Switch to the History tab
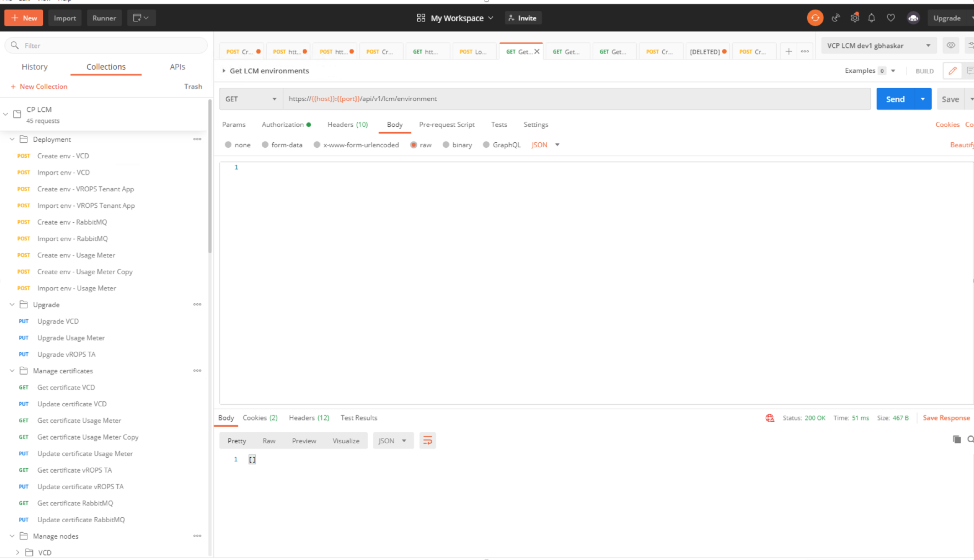The width and height of the screenshot is (974, 560). point(35,67)
